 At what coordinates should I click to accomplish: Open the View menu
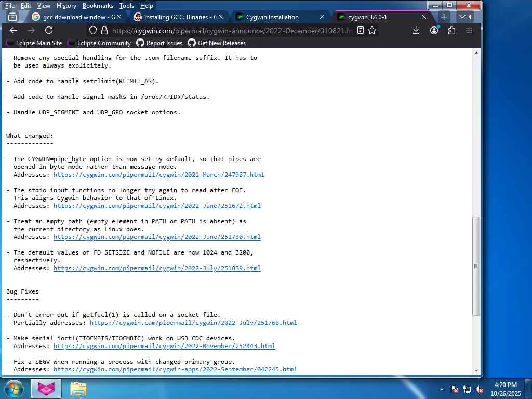[x=44, y=6]
